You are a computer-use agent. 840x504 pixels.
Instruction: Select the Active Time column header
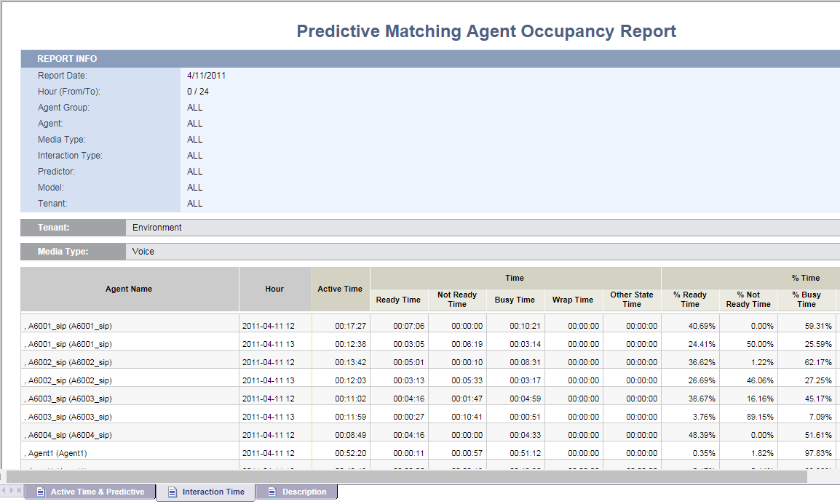tap(340, 289)
